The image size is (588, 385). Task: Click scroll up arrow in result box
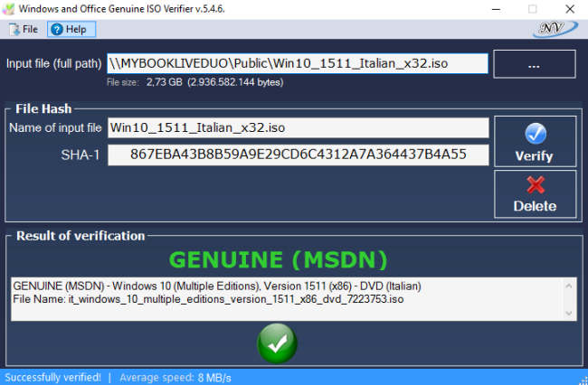click(x=568, y=286)
